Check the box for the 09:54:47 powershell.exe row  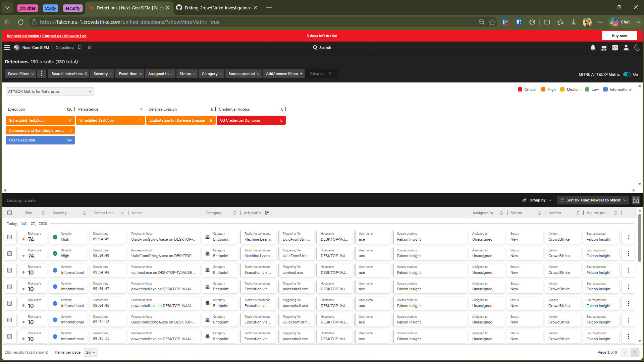(x=9, y=287)
